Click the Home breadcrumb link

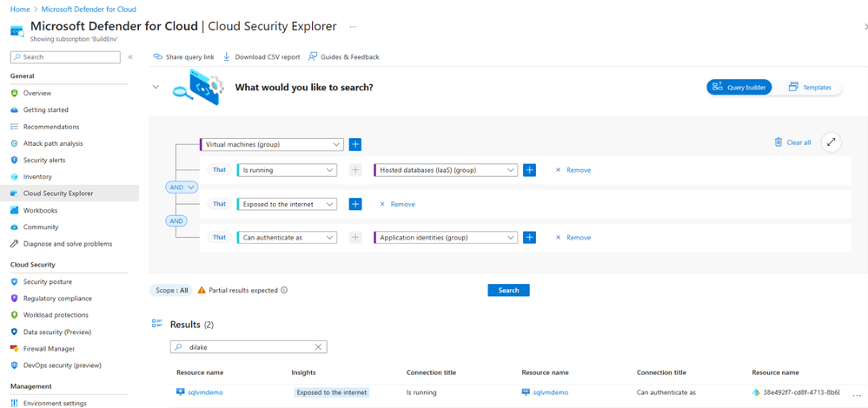(19, 10)
